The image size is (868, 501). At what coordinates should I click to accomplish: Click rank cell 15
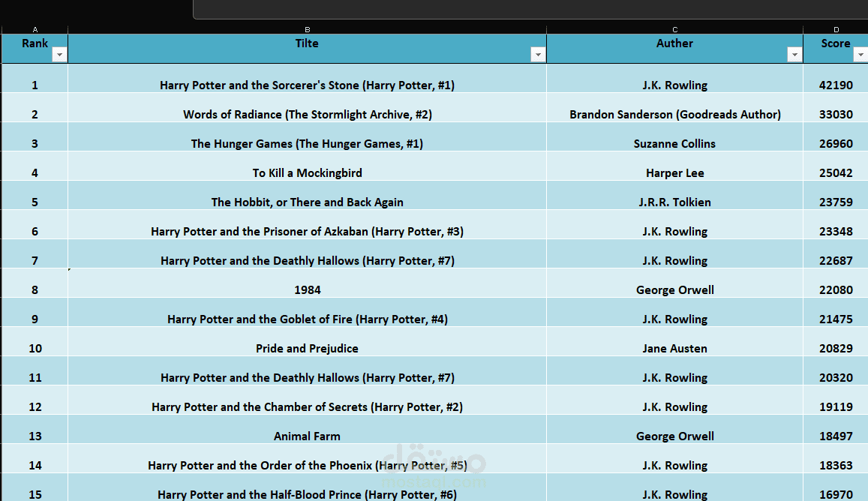click(x=35, y=488)
